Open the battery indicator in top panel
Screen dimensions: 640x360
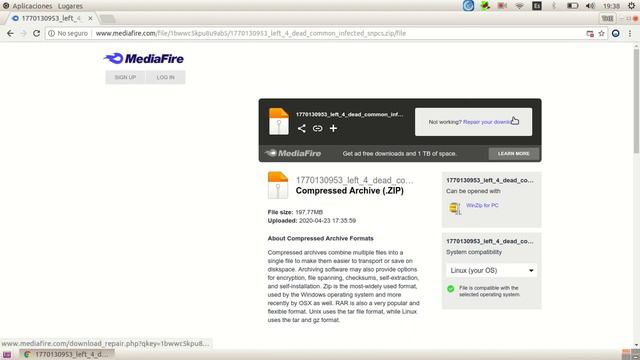coord(572,6)
